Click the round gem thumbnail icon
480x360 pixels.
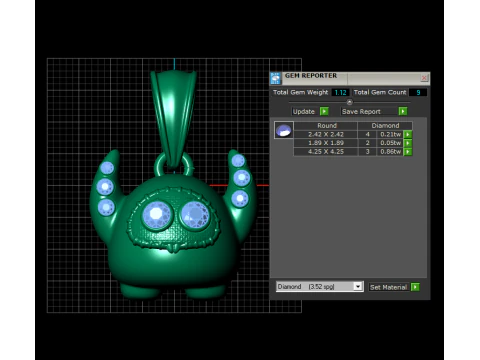284,130
